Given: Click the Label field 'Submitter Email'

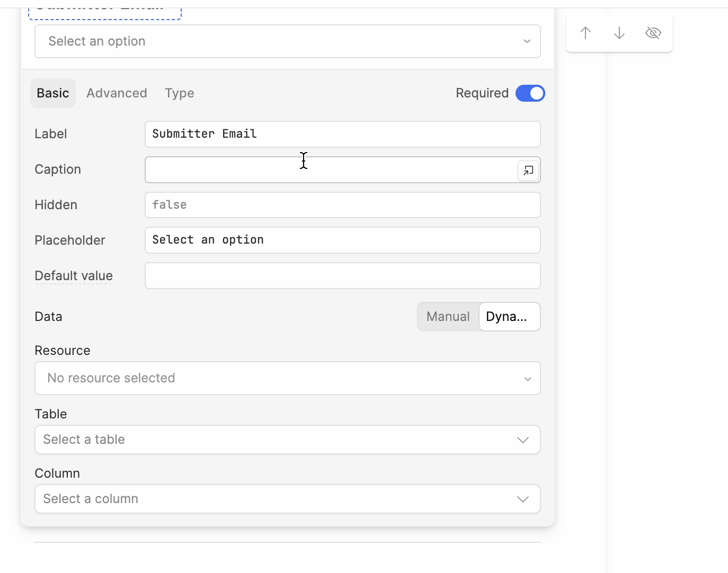Looking at the screenshot, I should (343, 134).
